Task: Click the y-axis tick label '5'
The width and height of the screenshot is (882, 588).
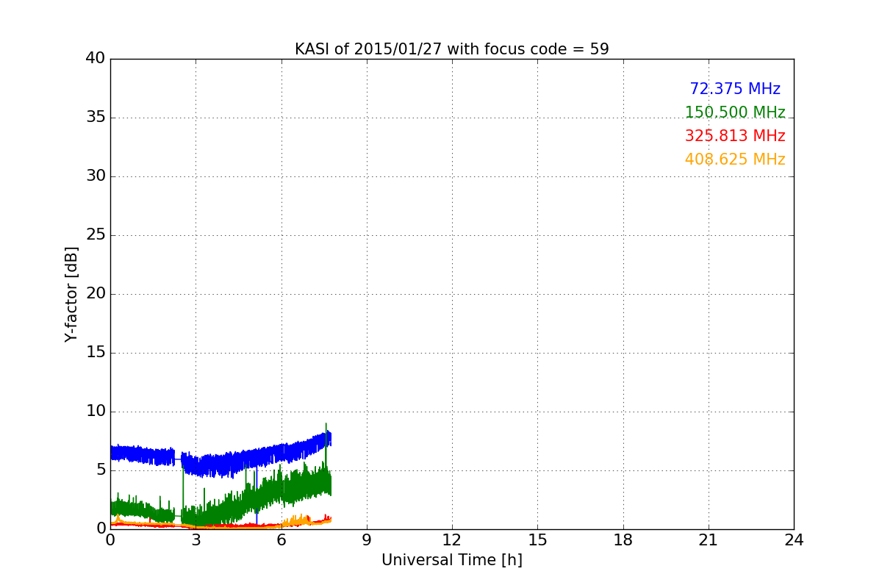Action: coord(101,470)
